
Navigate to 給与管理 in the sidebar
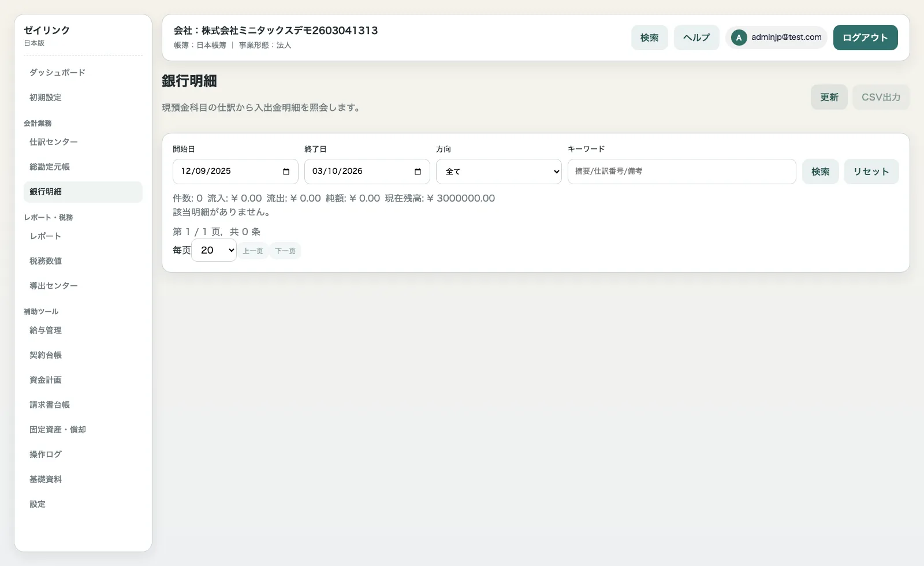(x=46, y=330)
